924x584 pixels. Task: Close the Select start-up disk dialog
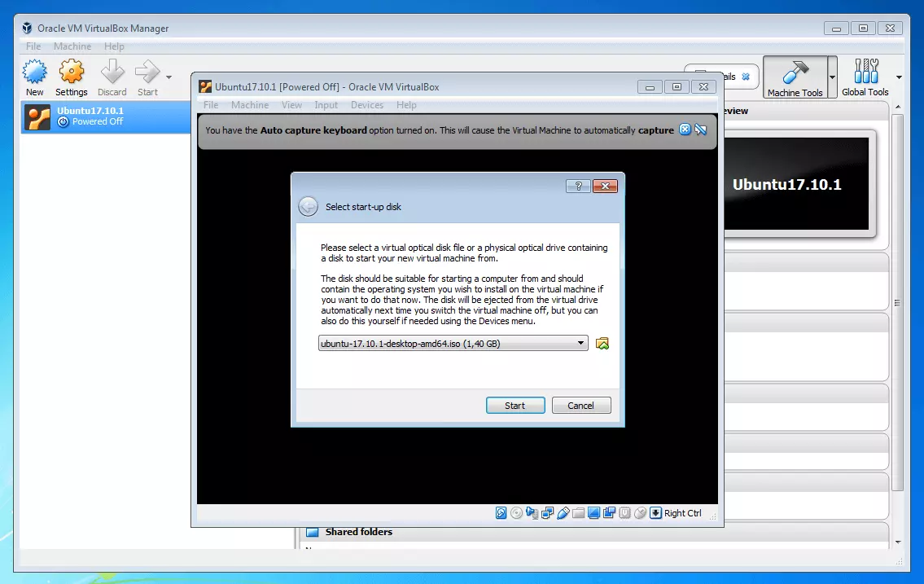(x=605, y=187)
